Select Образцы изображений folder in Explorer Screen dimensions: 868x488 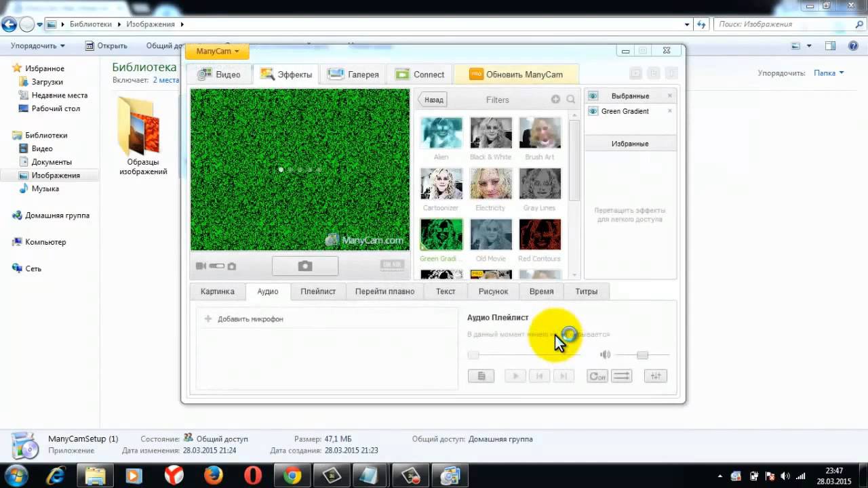tap(143, 135)
